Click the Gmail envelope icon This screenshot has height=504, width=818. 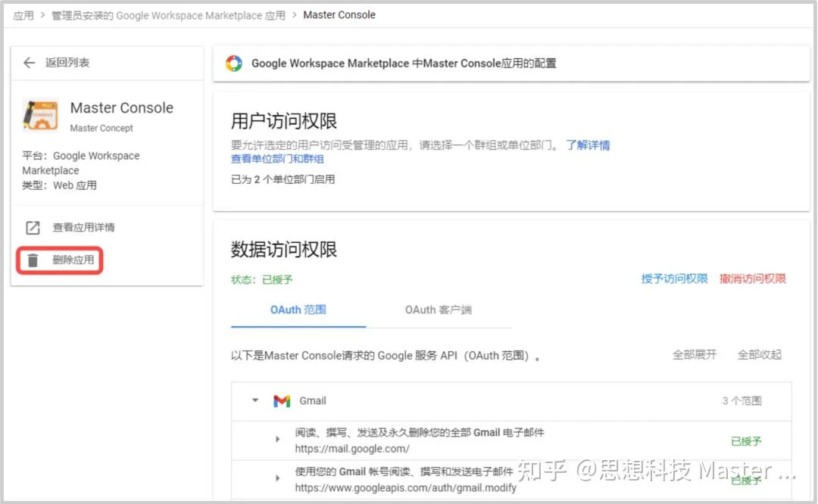click(x=282, y=401)
